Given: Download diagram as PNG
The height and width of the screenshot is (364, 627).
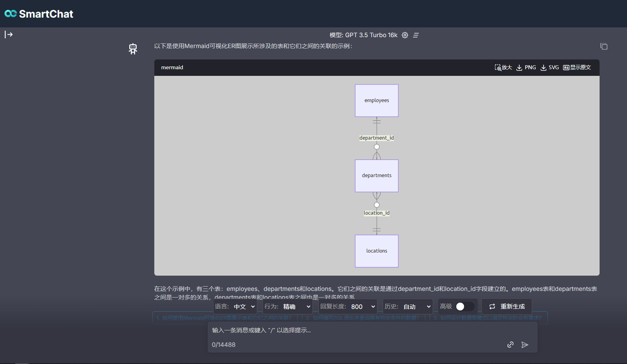Looking at the screenshot, I should 526,68.
